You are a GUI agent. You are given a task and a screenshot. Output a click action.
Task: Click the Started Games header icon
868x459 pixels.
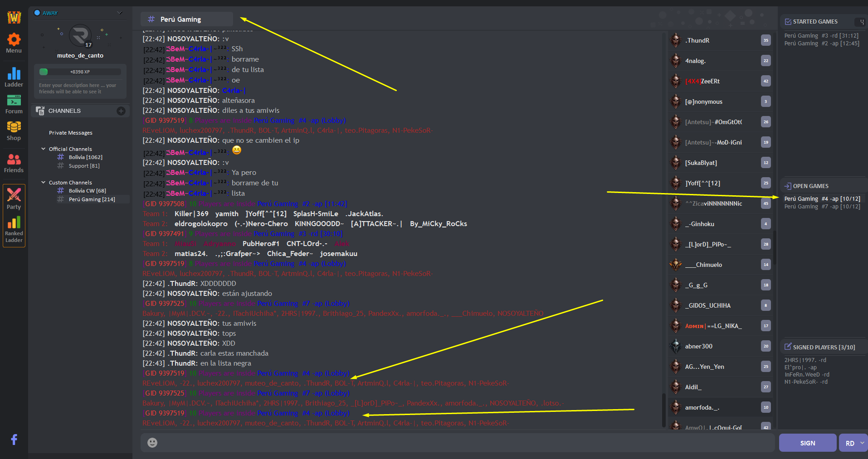788,22
